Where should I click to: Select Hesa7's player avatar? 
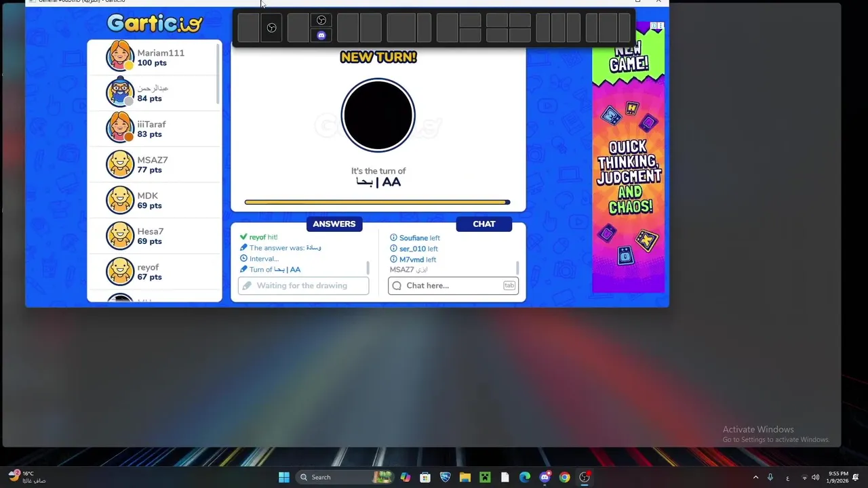tap(120, 235)
